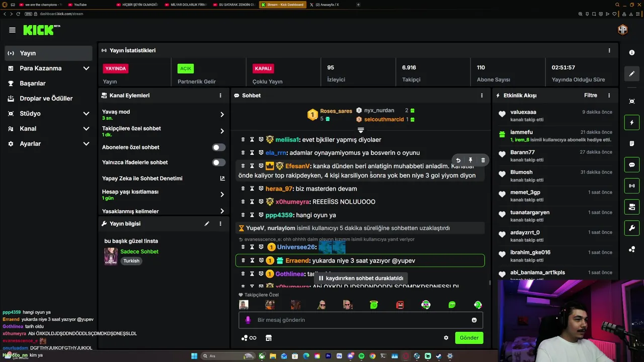The width and height of the screenshot is (644, 362).
Task: Switch to Anasayfa / X browser tab
Action: click(330, 5)
